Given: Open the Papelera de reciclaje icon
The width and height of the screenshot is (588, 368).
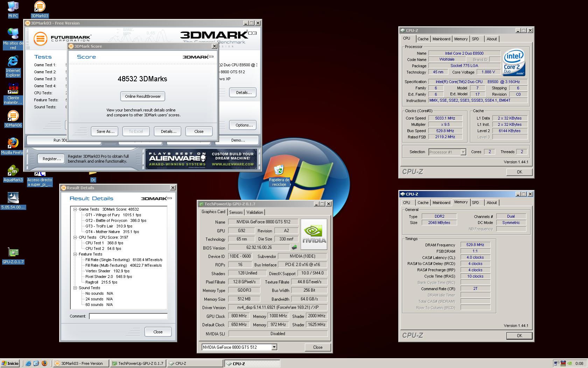Looking at the screenshot, I should pos(279,175).
